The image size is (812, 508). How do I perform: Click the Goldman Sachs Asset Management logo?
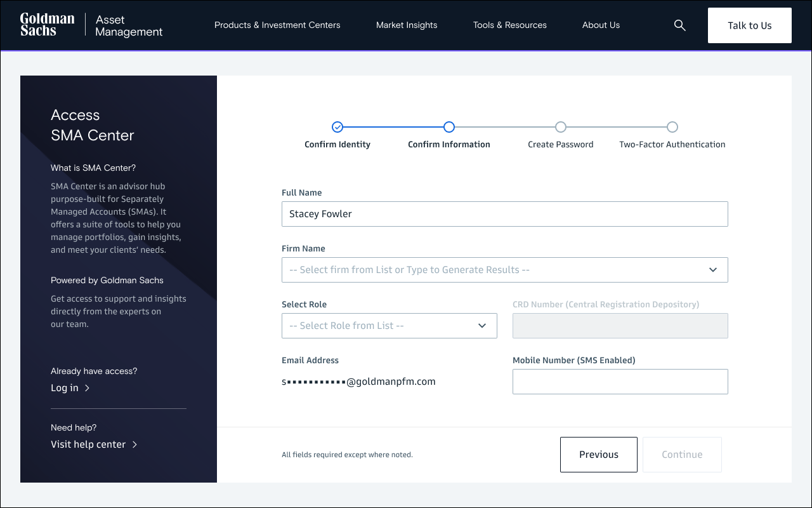click(x=91, y=25)
